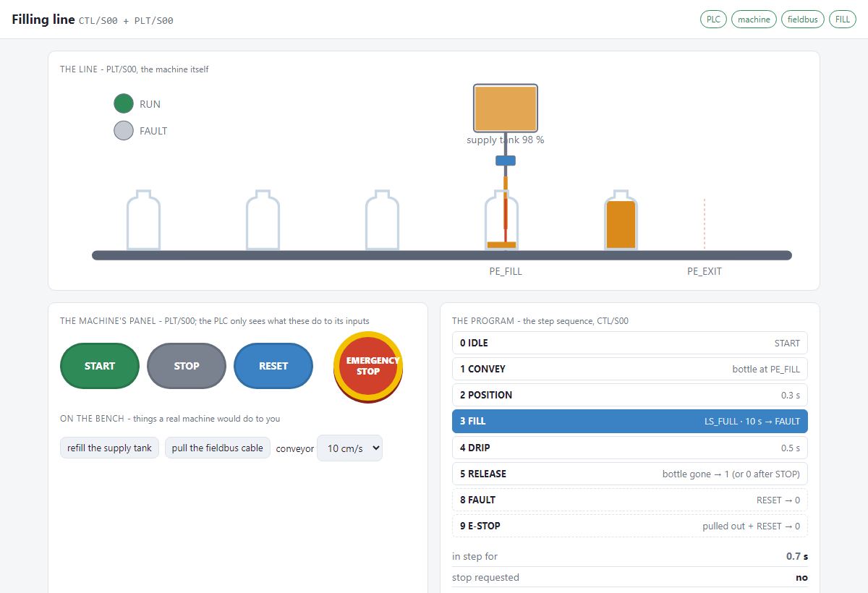Click the 'Filling line' page title
868x593 pixels.
pyautogui.click(x=43, y=20)
